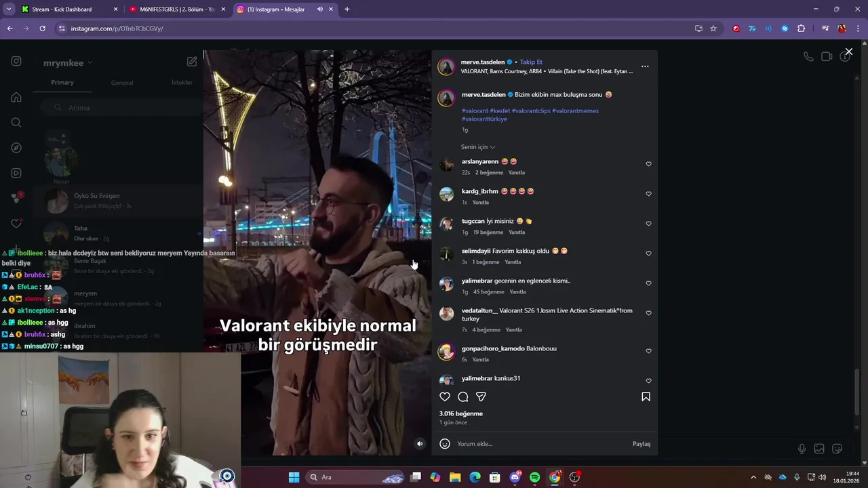Like arslanyarenn's comment
This screenshot has height=488, width=868.
coord(648,164)
